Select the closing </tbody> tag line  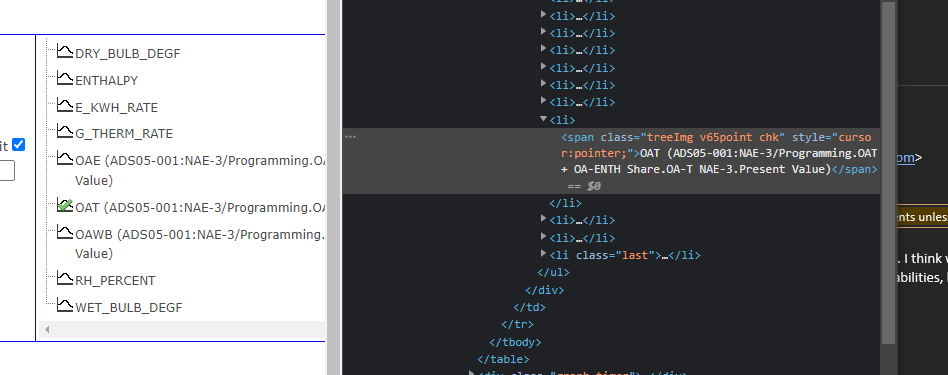[x=515, y=342]
